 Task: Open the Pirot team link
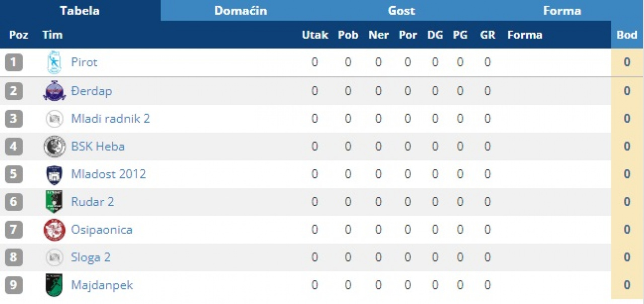(x=84, y=63)
